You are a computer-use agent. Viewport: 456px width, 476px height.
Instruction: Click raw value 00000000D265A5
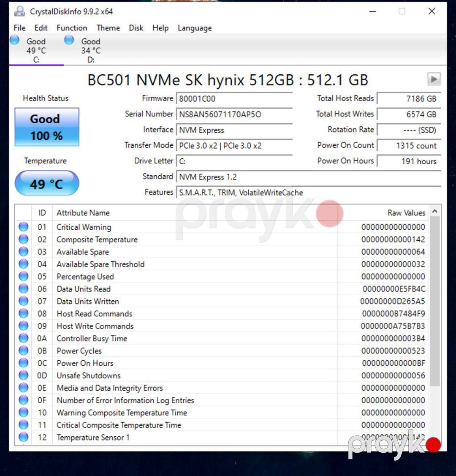[393, 302]
